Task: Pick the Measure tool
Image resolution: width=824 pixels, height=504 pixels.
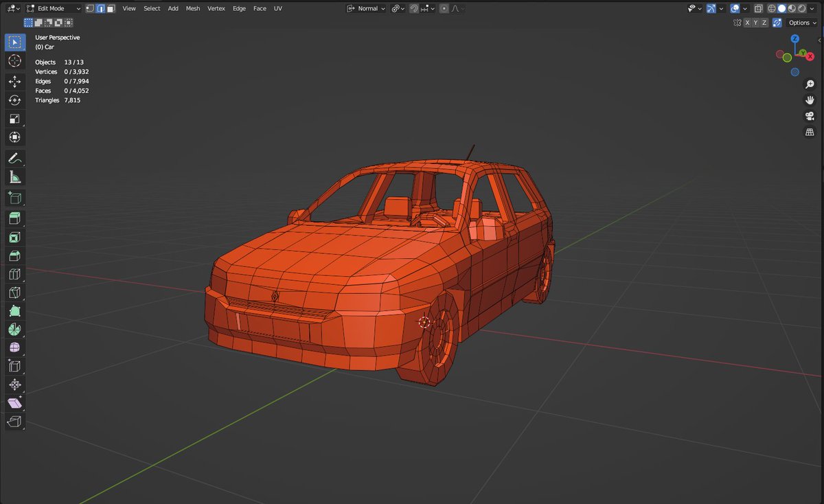Action: pyautogui.click(x=14, y=177)
